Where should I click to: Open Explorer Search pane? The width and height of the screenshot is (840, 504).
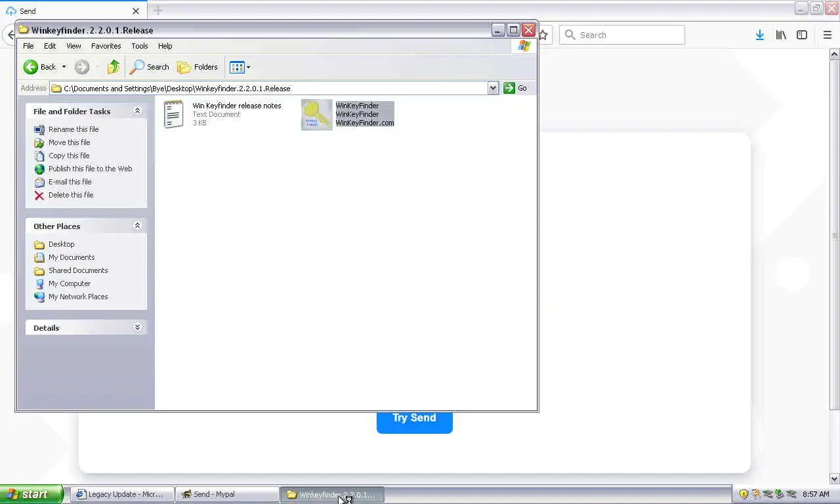150,67
